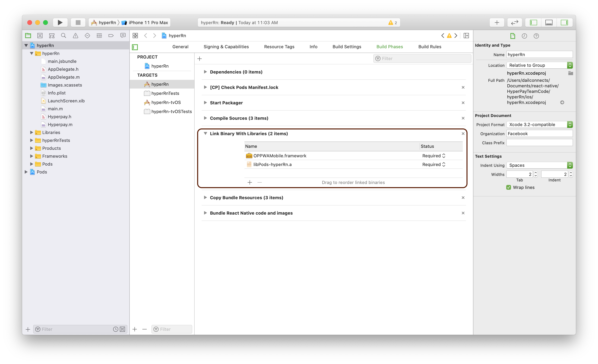The image size is (598, 364).
Task: Choose the iPhone 11 Pro Max destination
Action: [145, 23]
